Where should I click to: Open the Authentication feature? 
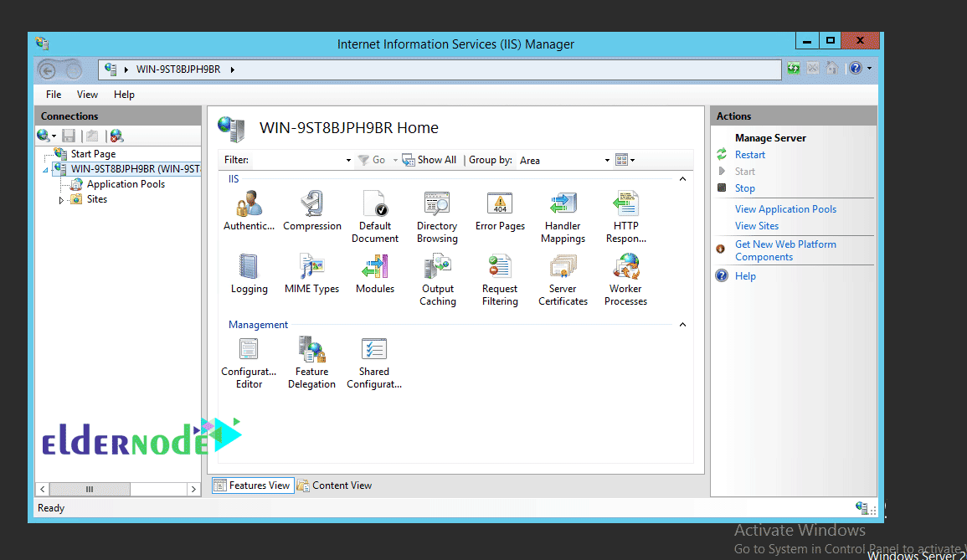point(249,211)
